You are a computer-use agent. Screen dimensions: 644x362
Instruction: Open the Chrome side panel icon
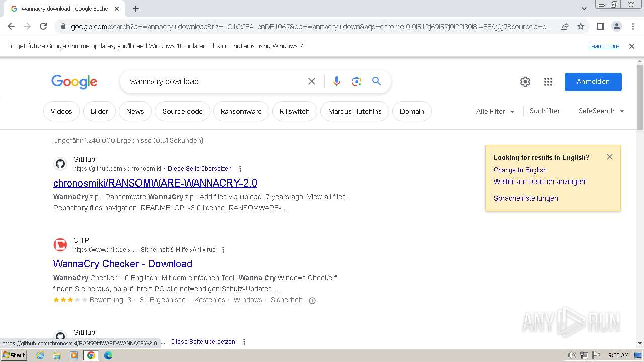pos(600,26)
